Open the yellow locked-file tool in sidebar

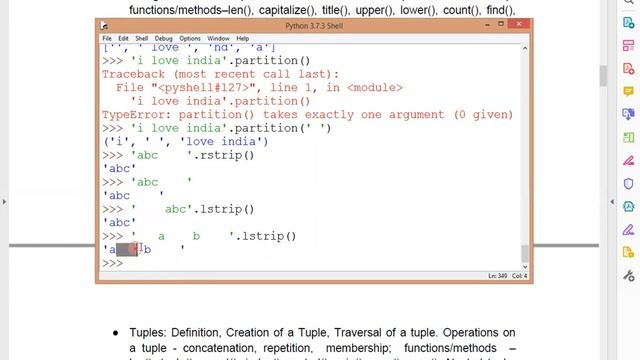point(629,252)
